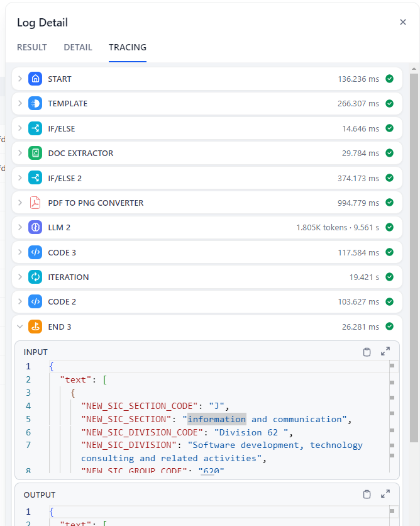Click the tracing panel vertical scrollbar
The image size is (420, 526).
coord(414,252)
